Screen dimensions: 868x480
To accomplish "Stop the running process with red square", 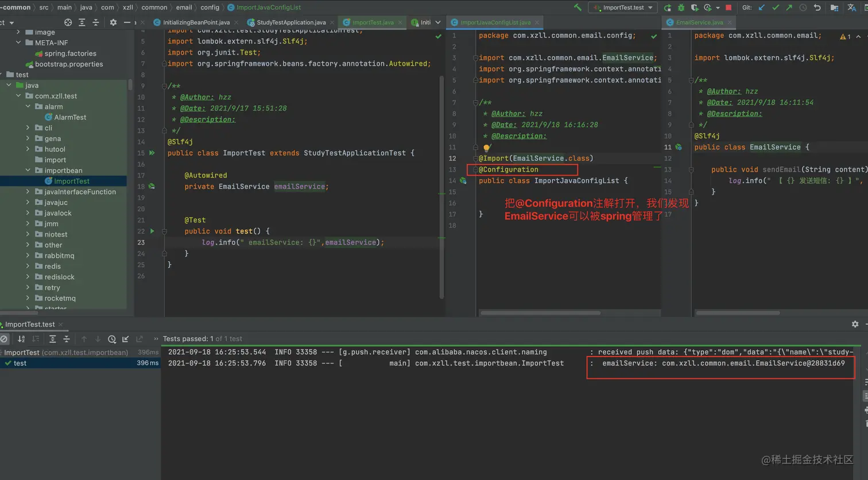I will coord(728,7).
